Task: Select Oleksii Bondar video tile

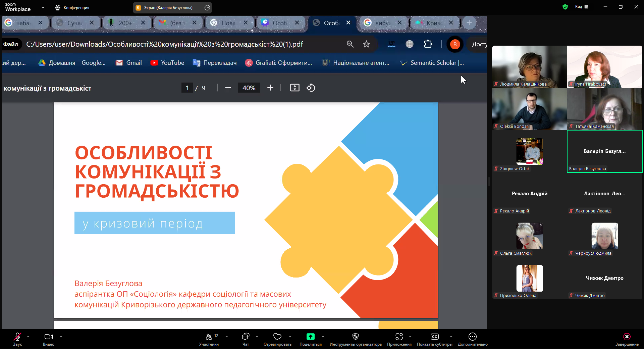Action: [529, 109]
